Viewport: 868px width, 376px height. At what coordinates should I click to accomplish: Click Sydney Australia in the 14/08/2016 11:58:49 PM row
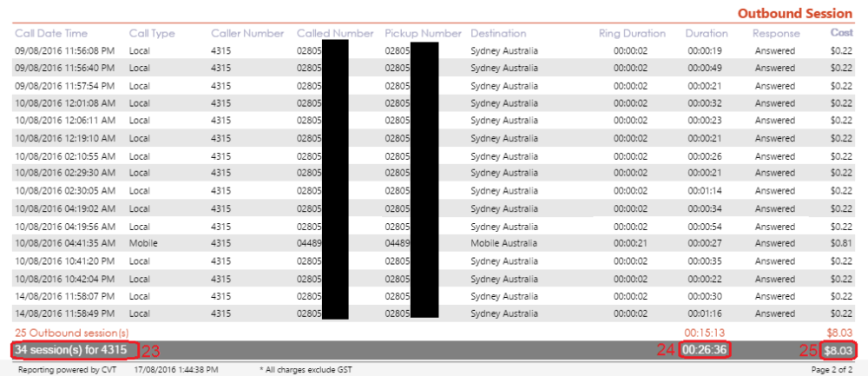(504, 313)
